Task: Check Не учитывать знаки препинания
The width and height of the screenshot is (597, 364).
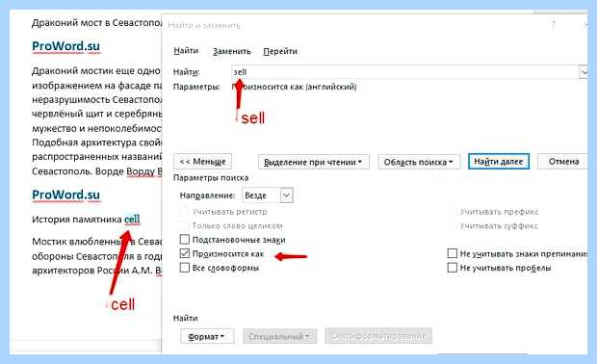Action: (x=453, y=253)
